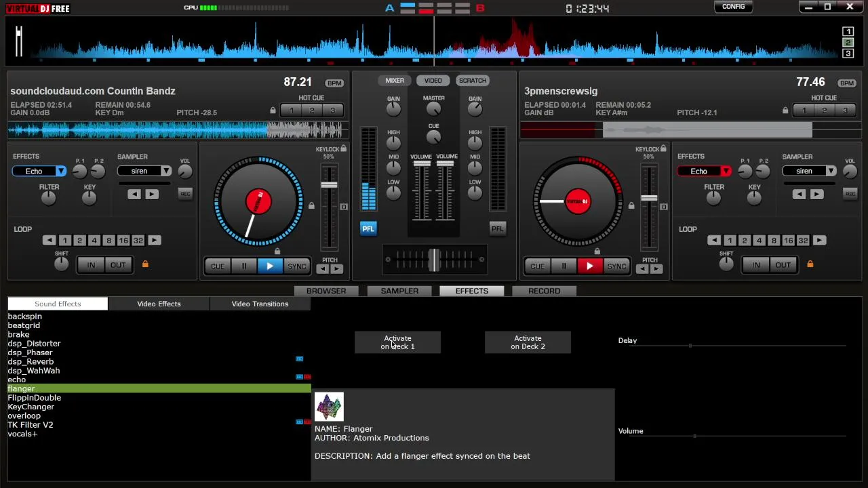Play deck 1 with the blue play button
Screen dimensions: 868x488
pyautogui.click(x=270, y=266)
